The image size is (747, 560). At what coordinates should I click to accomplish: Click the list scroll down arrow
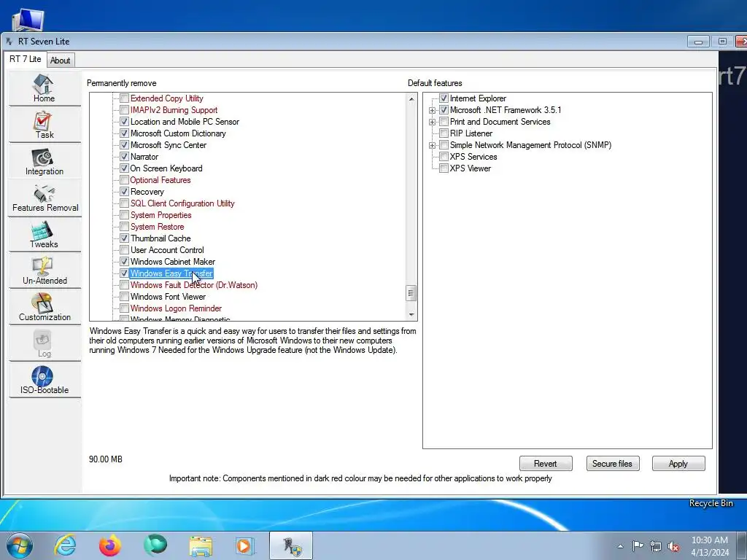(411, 315)
